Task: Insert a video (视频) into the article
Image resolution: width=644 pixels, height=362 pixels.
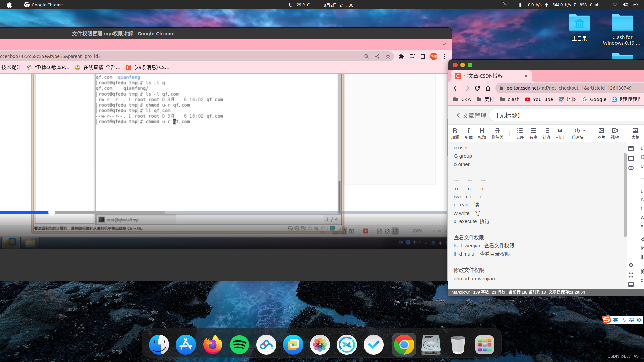Action: (x=614, y=133)
